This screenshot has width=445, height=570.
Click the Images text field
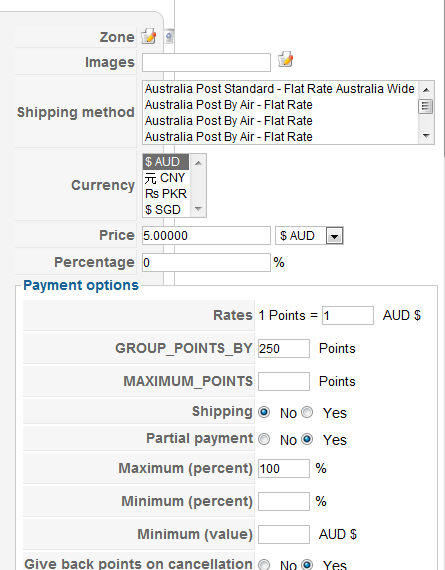tap(206, 63)
